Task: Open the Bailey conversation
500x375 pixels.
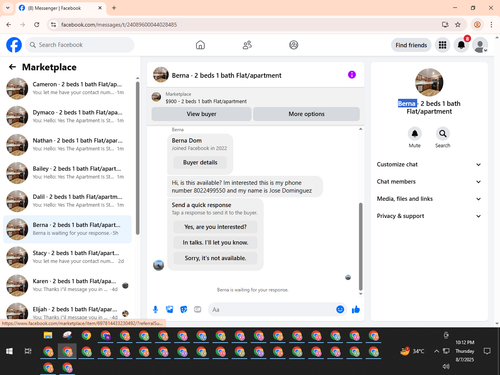Action: tap(67, 173)
